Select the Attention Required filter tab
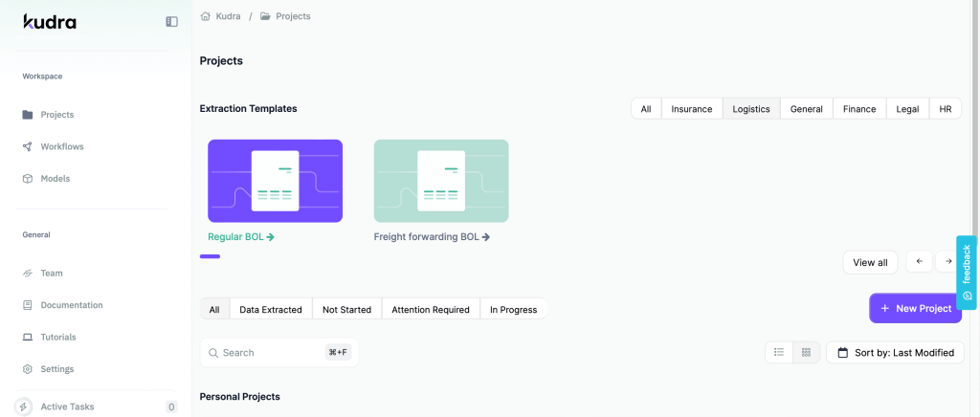 click(x=430, y=309)
